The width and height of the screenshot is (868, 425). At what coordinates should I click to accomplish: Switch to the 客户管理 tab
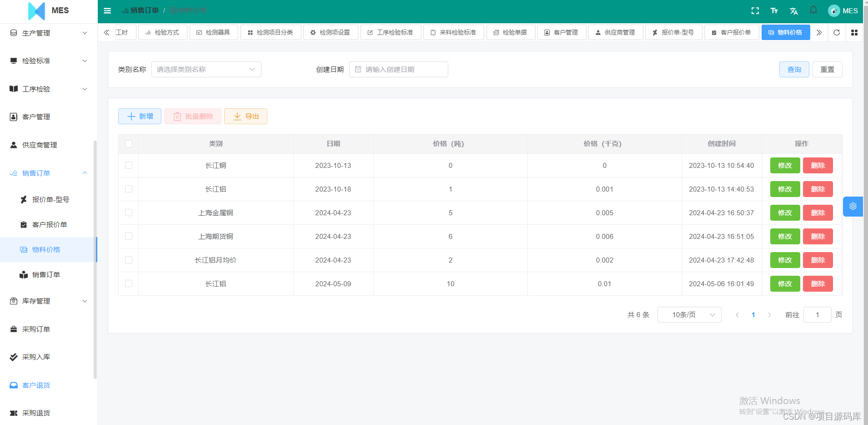coord(562,32)
